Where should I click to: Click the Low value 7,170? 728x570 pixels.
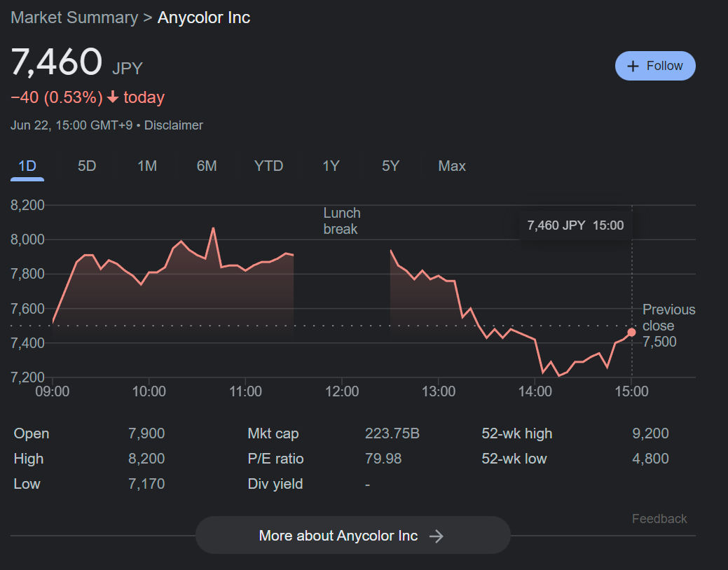pyautogui.click(x=146, y=484)
